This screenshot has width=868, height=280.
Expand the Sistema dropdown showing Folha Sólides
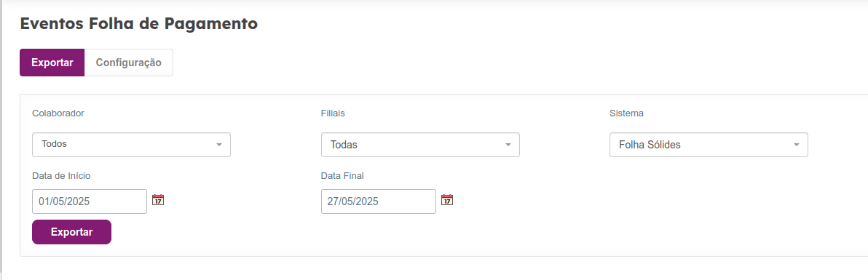pyautogui.click(x=709, y=145)
